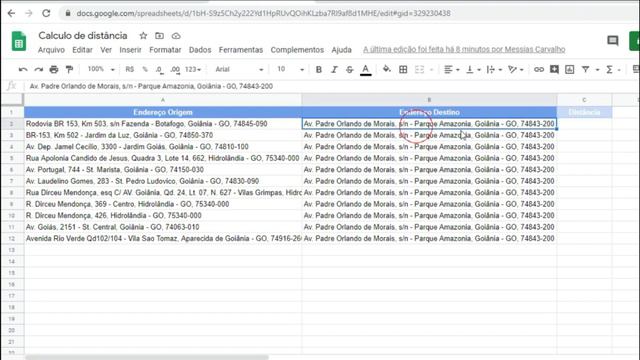Viewport: 640px width, 360px height.
Task: Select column B header
Action: click(x=429, y=100)
